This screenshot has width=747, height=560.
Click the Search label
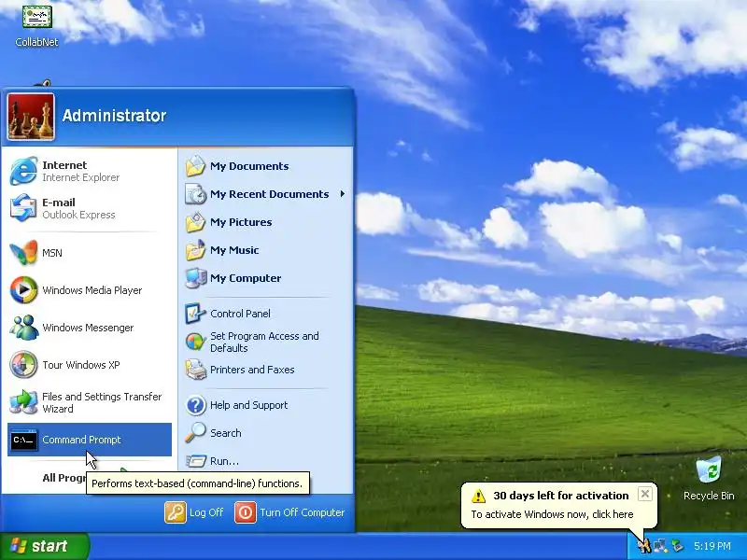(x=225, y=433)
